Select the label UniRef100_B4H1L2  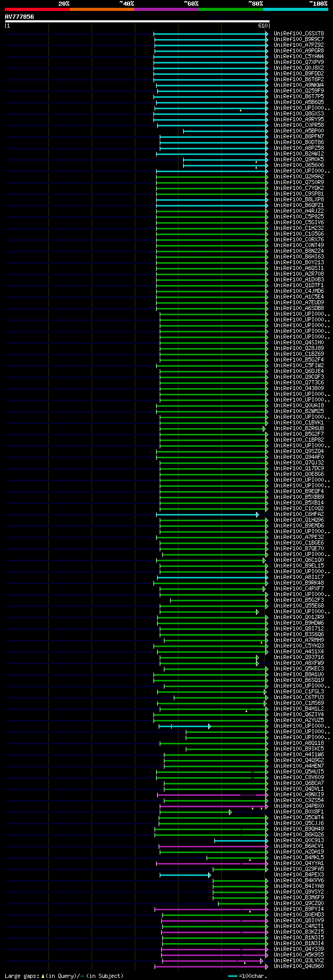click(x=299, y=708)
